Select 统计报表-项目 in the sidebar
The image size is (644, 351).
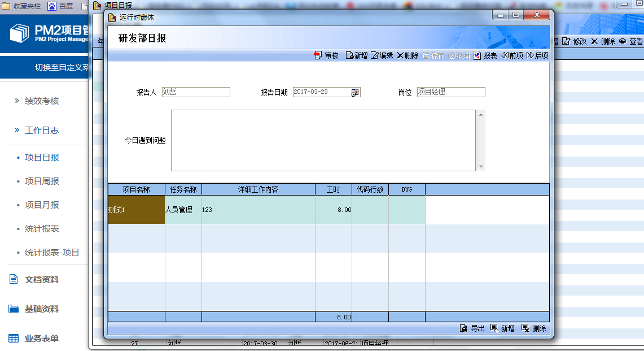52,253
